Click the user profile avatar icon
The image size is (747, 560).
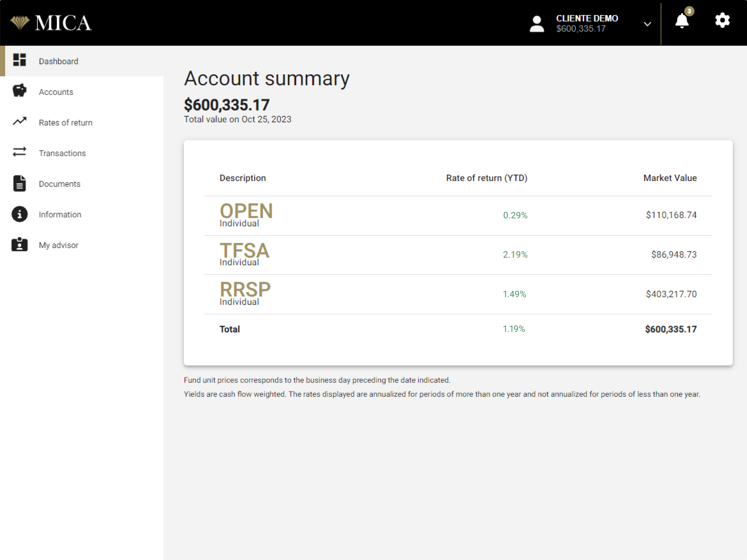coord(537,24)
